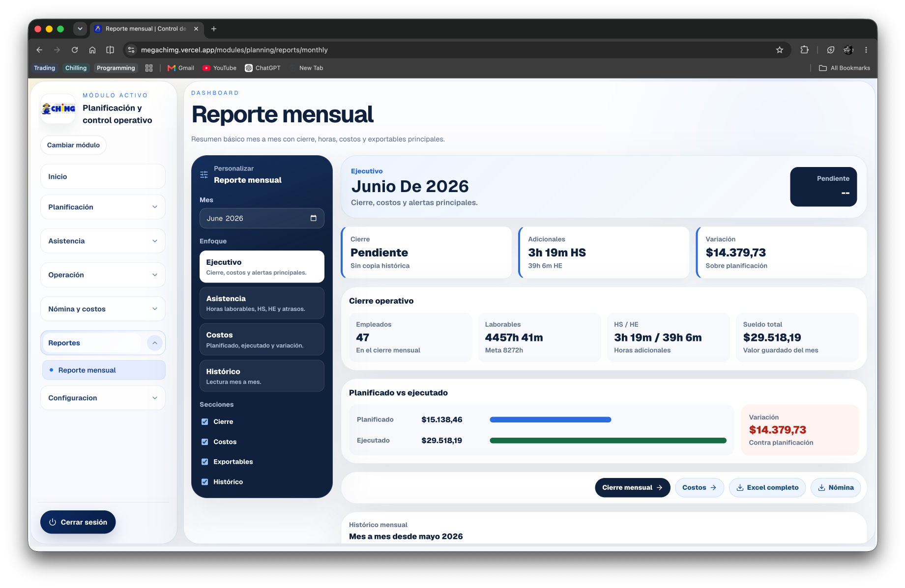Uncheck the Costos section checkbox
This screenshot has height=588, width=905.
point(205,442)
